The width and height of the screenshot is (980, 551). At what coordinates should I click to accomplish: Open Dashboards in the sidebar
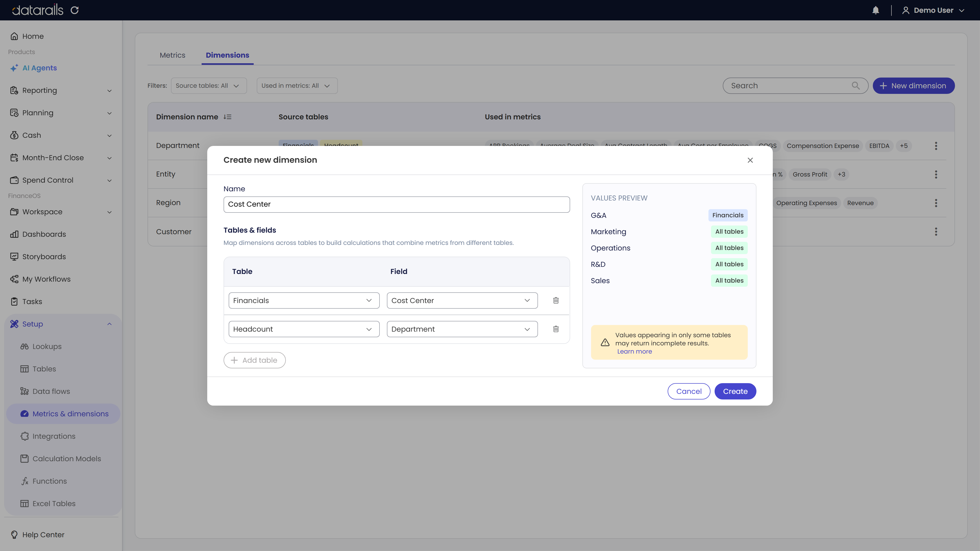(x=44, y=234)
